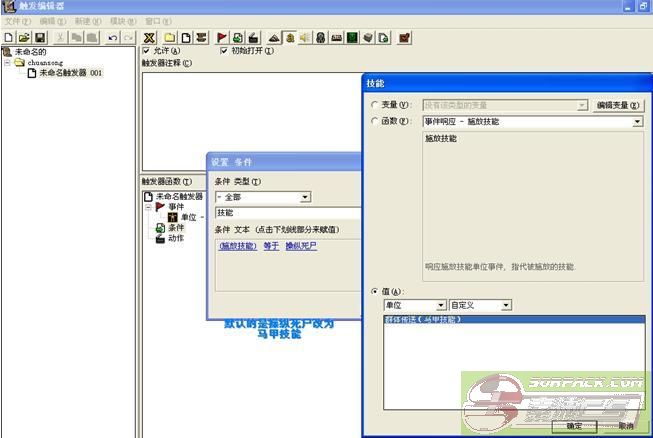The height and width of the screenshot is (438, 653).
Task: Click the Save map toolbar icon
Action: pos(39,38)
